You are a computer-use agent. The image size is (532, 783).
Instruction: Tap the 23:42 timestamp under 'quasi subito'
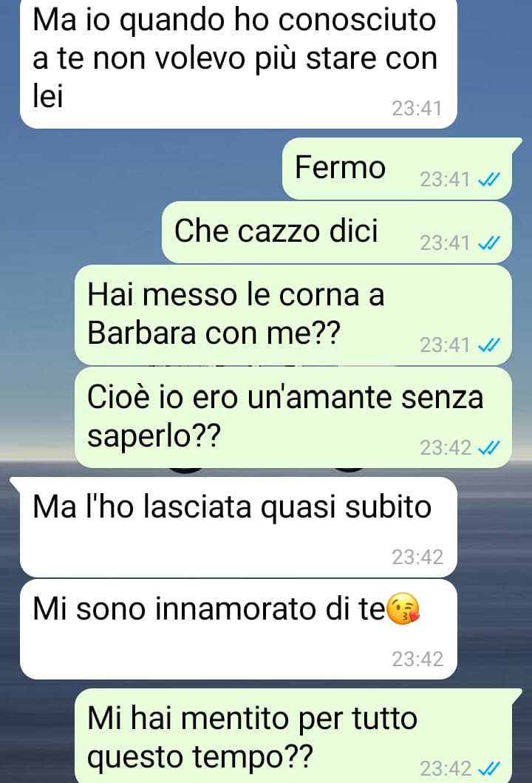coord(417,557)
